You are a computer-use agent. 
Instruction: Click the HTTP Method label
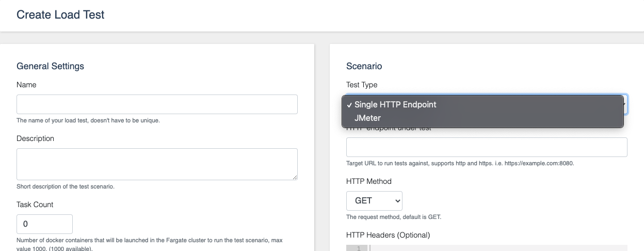tap(368, 181)
